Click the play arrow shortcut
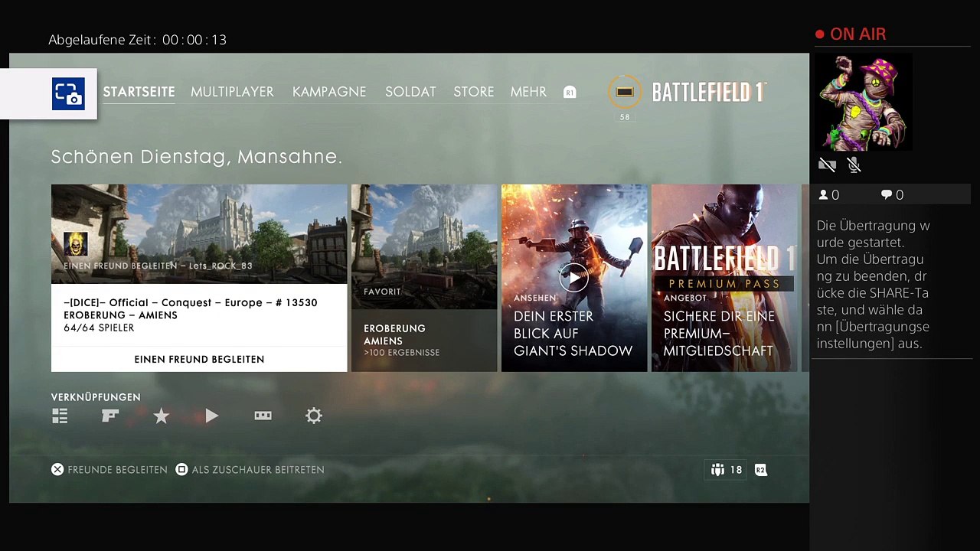Screen dimensions: 980x551 [x=212, y=416]
